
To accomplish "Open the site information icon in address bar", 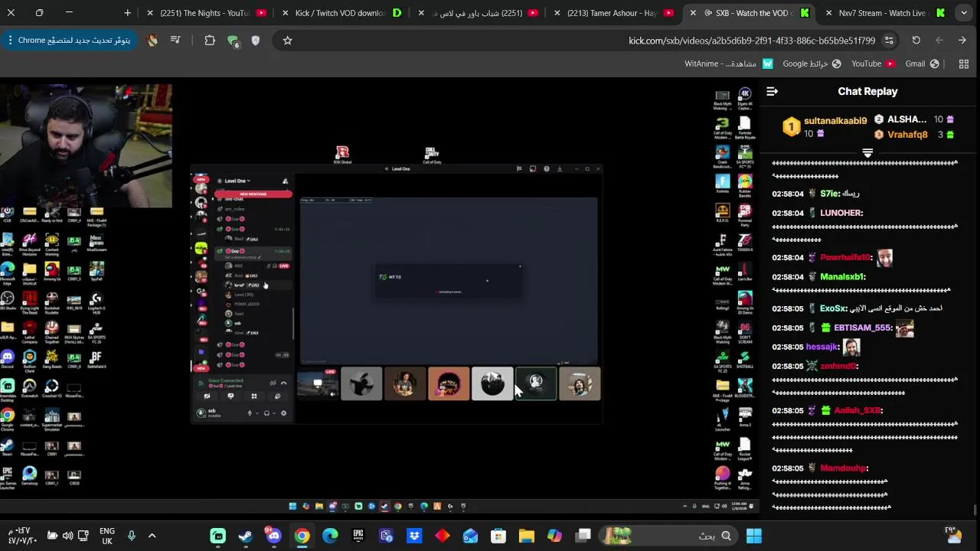I will coord(889,41).
